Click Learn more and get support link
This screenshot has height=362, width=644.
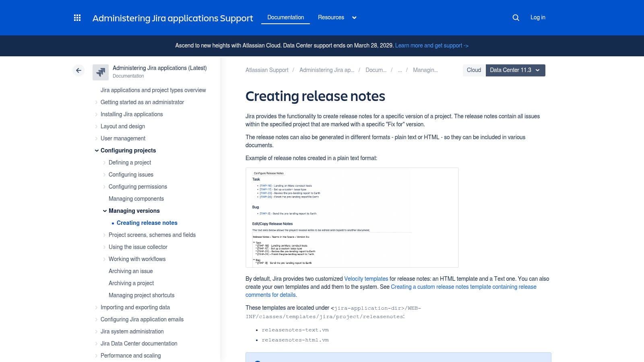431,45
